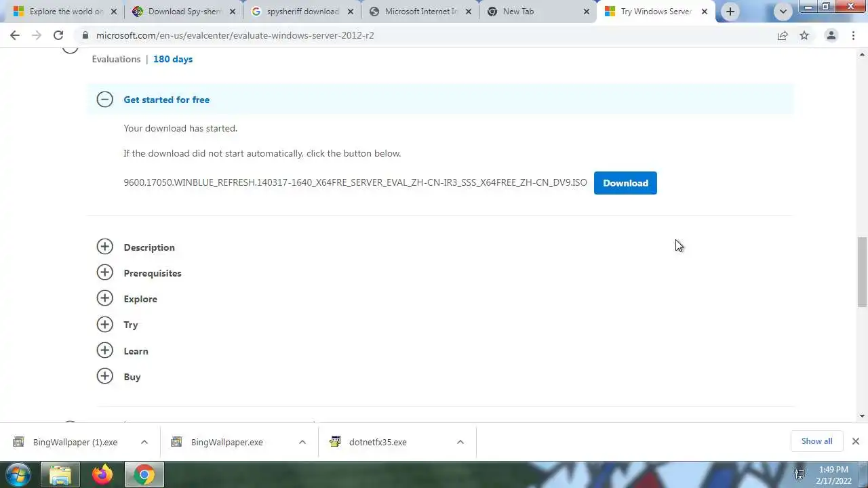Open the tab search dropdown arrow

[x=783, y=12]
